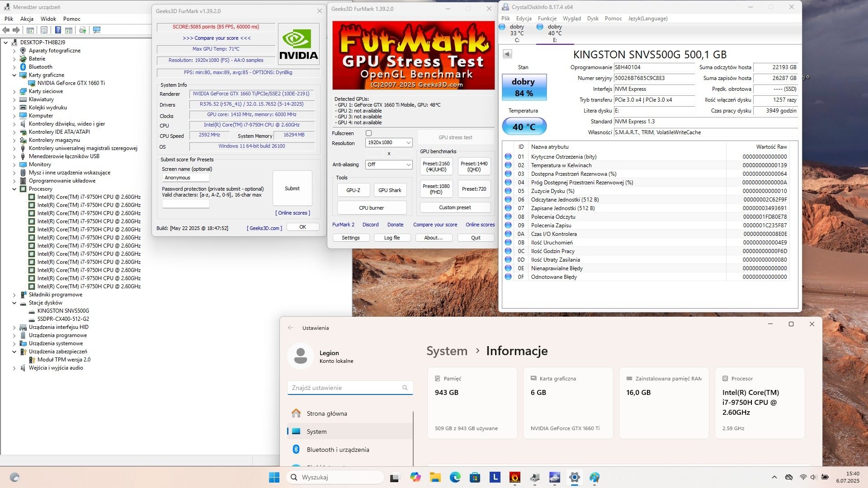Open the Wygląd menu in CrystalDiskInfo
Viewport: 868px width, 488px height.
click(x=571, y=19)
